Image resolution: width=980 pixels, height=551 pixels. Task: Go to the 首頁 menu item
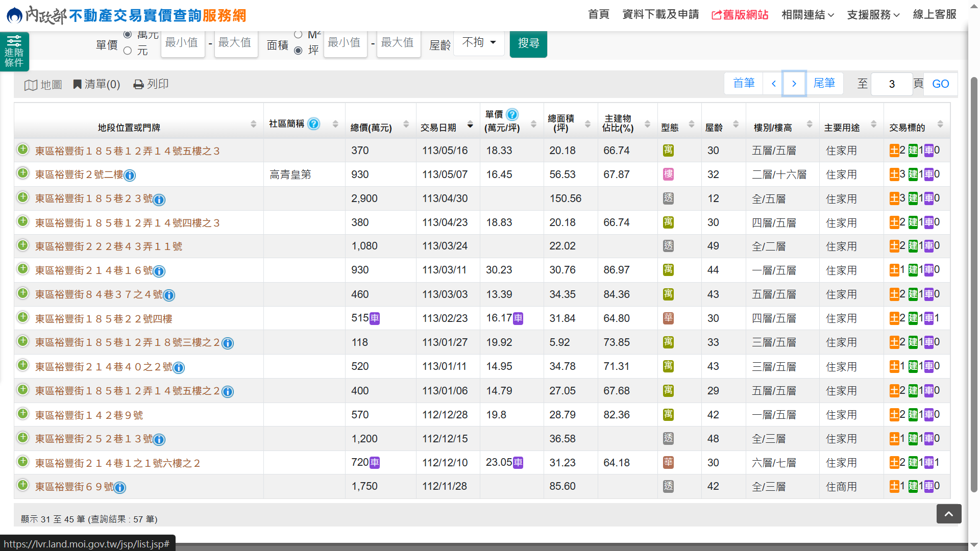[x=598, y=14]
